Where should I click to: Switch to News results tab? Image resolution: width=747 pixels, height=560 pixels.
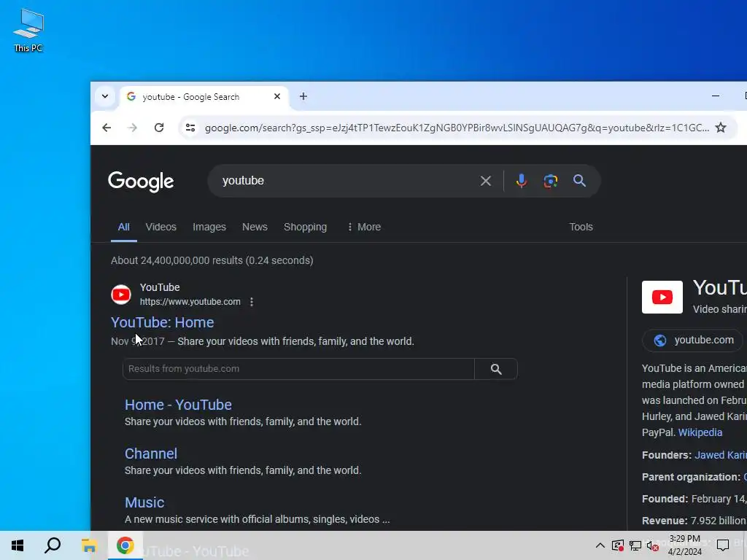[255, 227]
